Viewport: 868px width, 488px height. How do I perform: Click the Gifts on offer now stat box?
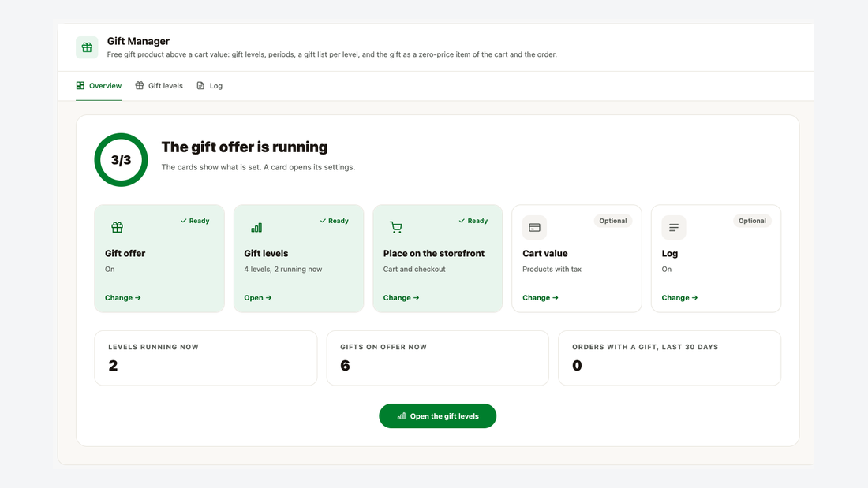(437, 358)
